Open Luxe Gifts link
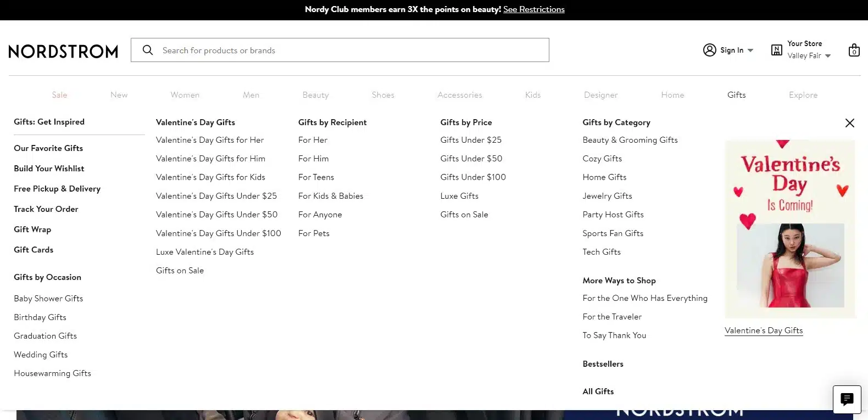The image size is (868, 420). [x=459, y=196]
